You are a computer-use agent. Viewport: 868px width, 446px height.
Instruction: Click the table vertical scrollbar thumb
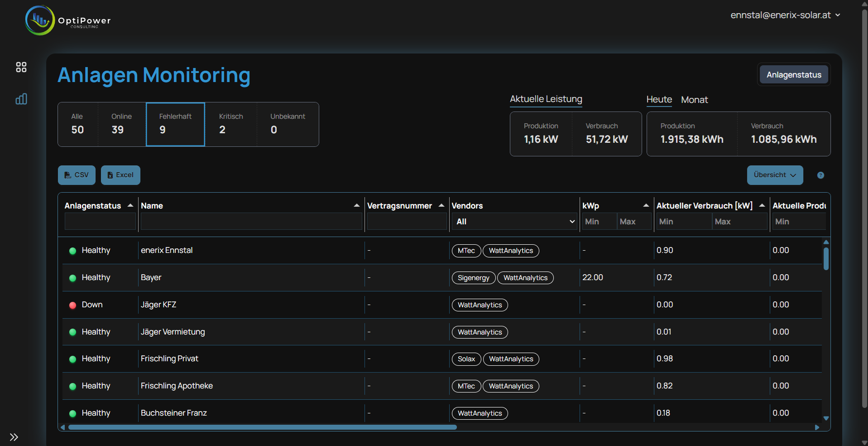point(826,259)
